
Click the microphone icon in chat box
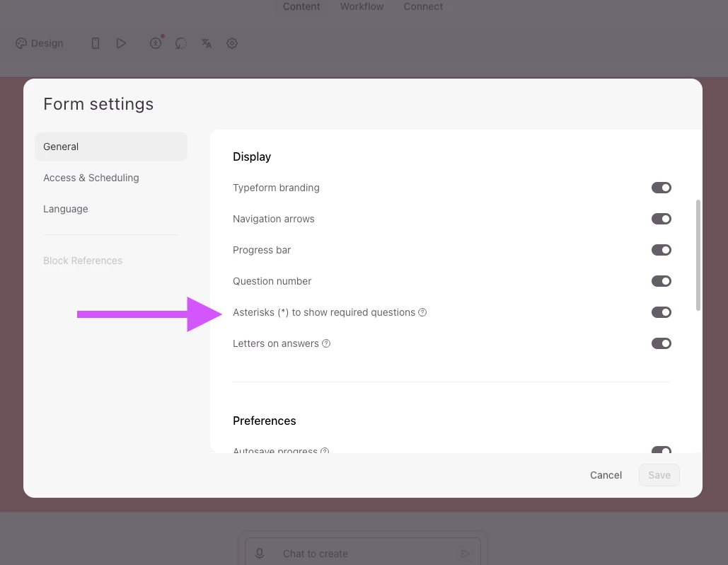coord(260,554)
